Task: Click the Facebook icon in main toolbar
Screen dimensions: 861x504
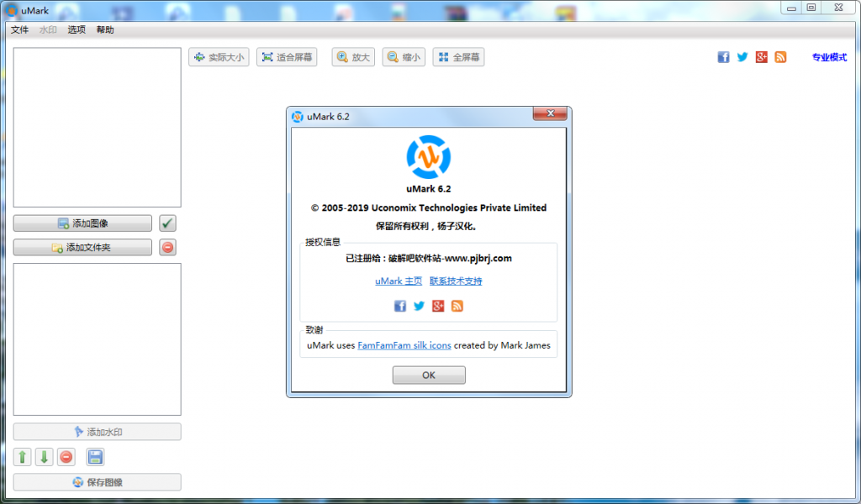Action: tap(723, 57)
